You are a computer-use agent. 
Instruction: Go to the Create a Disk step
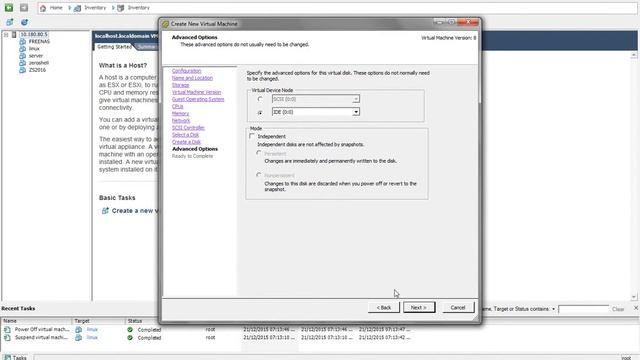[186, 142]
